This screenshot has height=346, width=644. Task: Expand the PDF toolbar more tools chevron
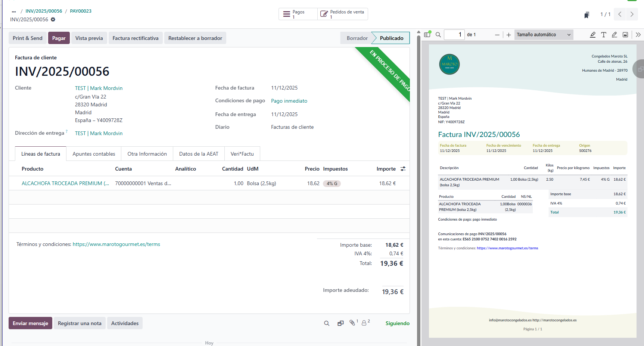click(638, 35)
